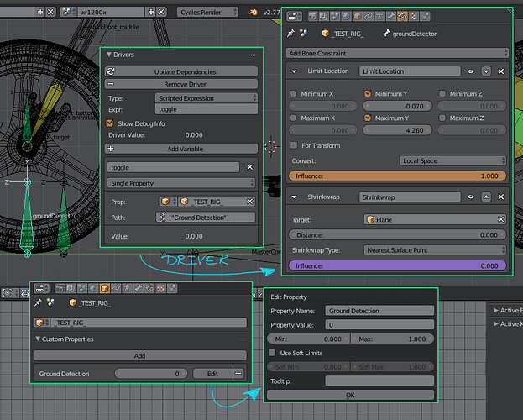The width and height of the screenshot is (523, 420).
Task: Click Remove Driver button
Action: coord(181,84)
